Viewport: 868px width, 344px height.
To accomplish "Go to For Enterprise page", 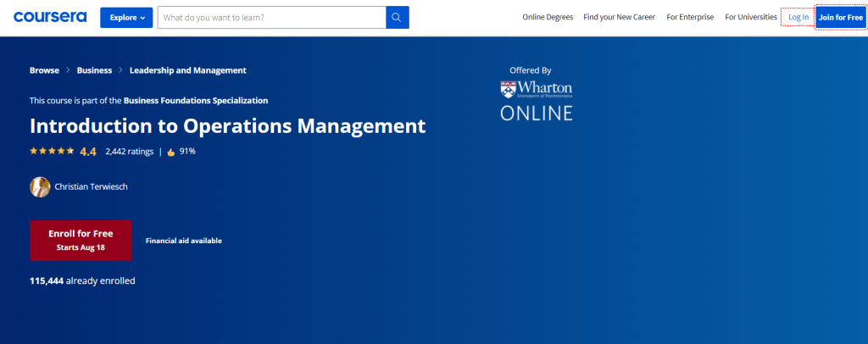I will coord(690,17).
